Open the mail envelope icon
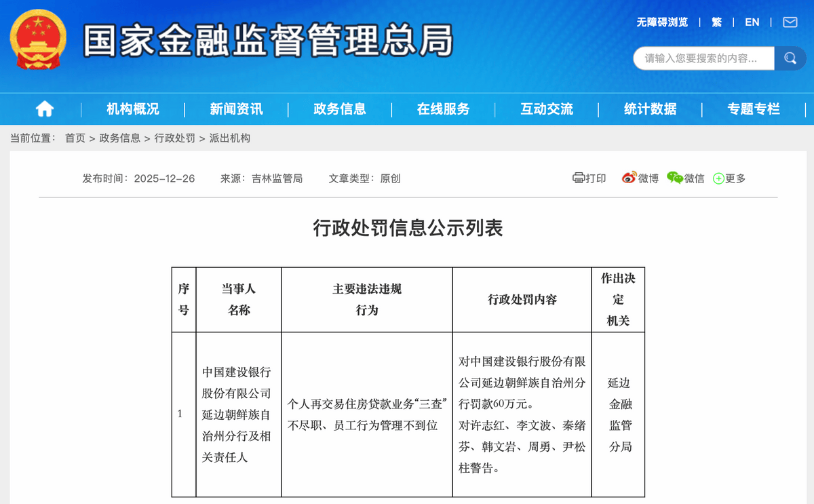This screenshot has width=814, height=504. 790,22
